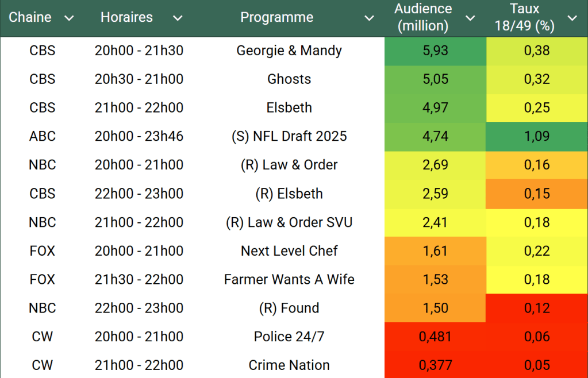Image resolution: width=588 pixels, height=378 pixels.
Task: Click the (R) Law & Order SVU cell
Action: coord(289,222)
